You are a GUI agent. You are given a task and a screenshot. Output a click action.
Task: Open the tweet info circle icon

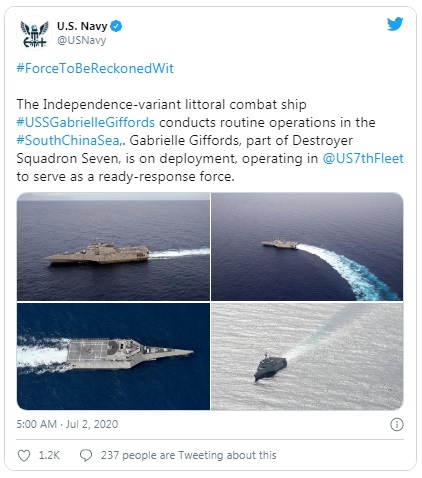(x=397, y=424)
